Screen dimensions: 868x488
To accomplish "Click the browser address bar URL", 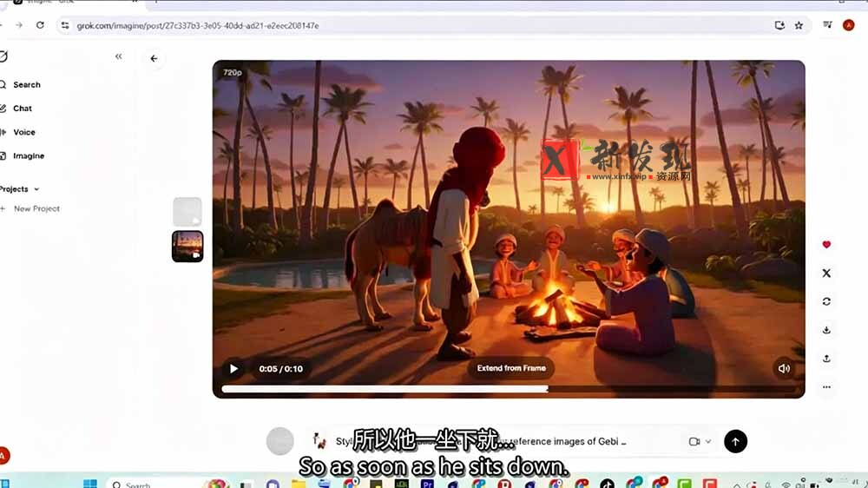I will (198, 26).
